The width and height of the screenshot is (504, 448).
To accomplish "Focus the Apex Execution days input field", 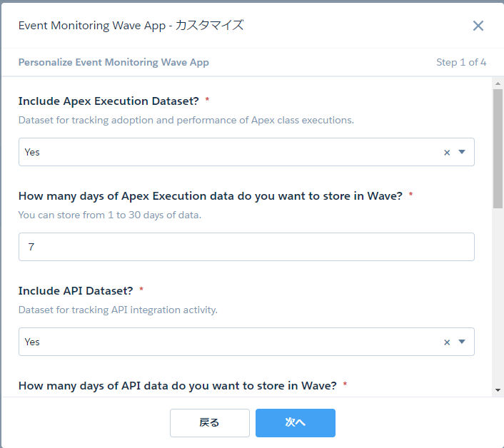I will point(246,247).
